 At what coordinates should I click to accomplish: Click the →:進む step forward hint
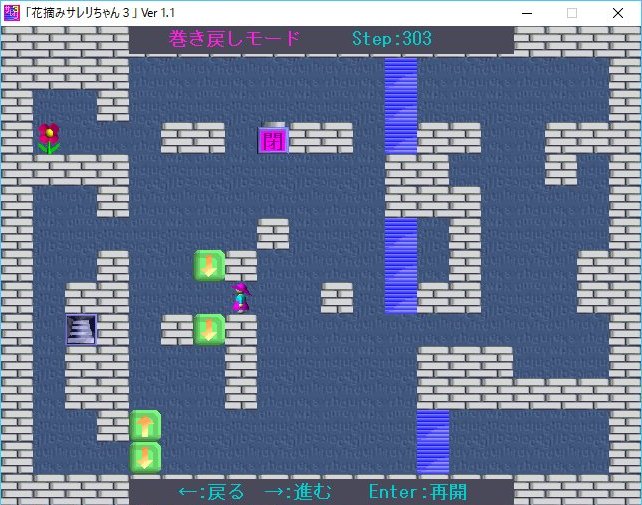[297, 492]
